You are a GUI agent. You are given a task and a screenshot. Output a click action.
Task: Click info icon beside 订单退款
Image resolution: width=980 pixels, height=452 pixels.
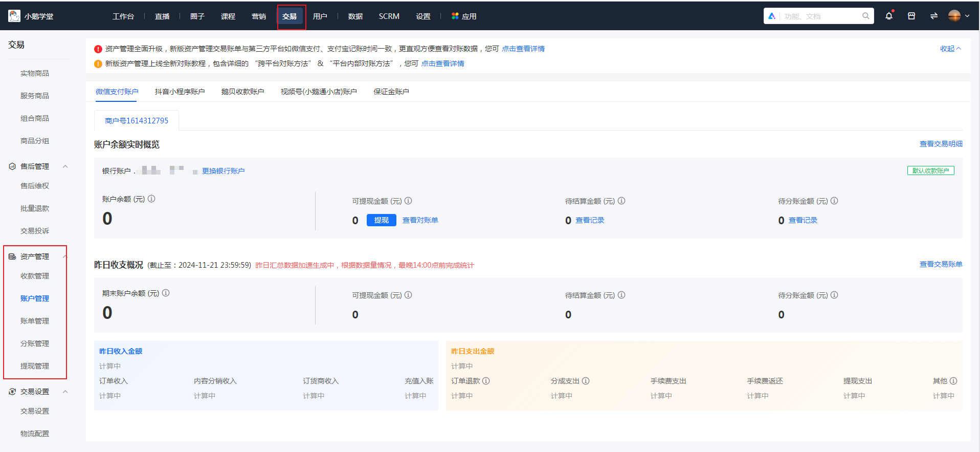pyautogui.click(x=486, y=381)
